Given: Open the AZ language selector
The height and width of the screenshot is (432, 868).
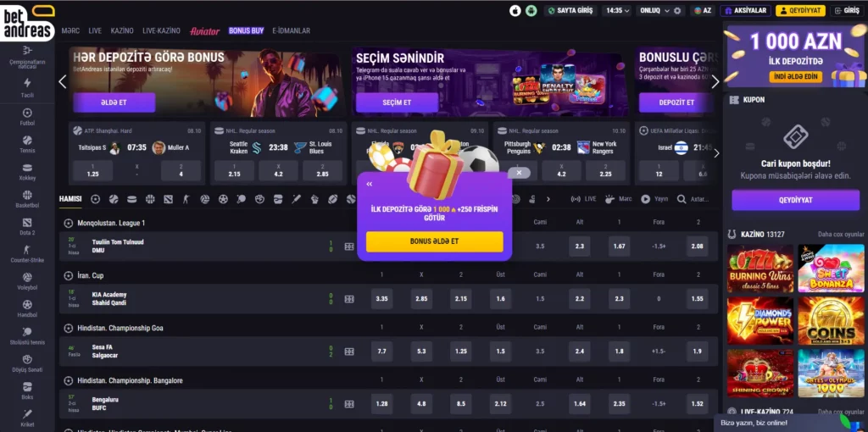Looking at the screenshot, I should (x=703, y=10).
